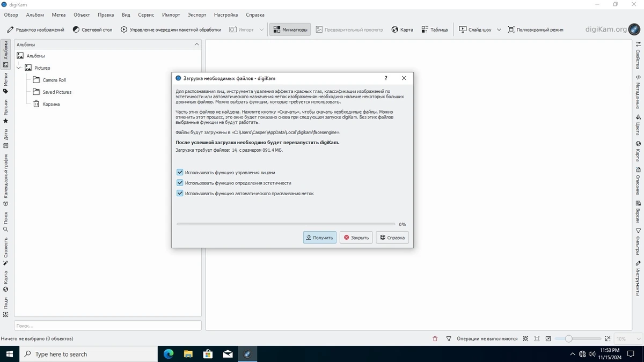Open the Light Table (Световой стол)
This screenshot has height=362, width=644.
coord(92,29)
